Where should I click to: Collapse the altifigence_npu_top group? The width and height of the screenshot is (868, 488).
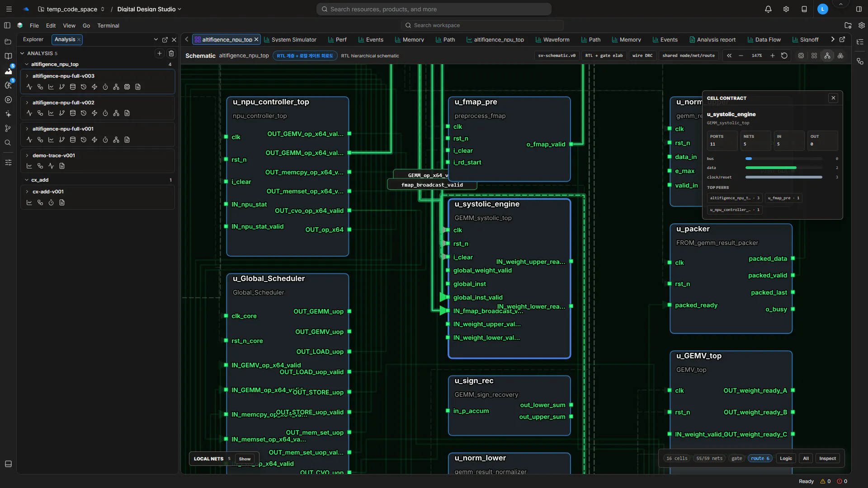click(x=27, y=64)
